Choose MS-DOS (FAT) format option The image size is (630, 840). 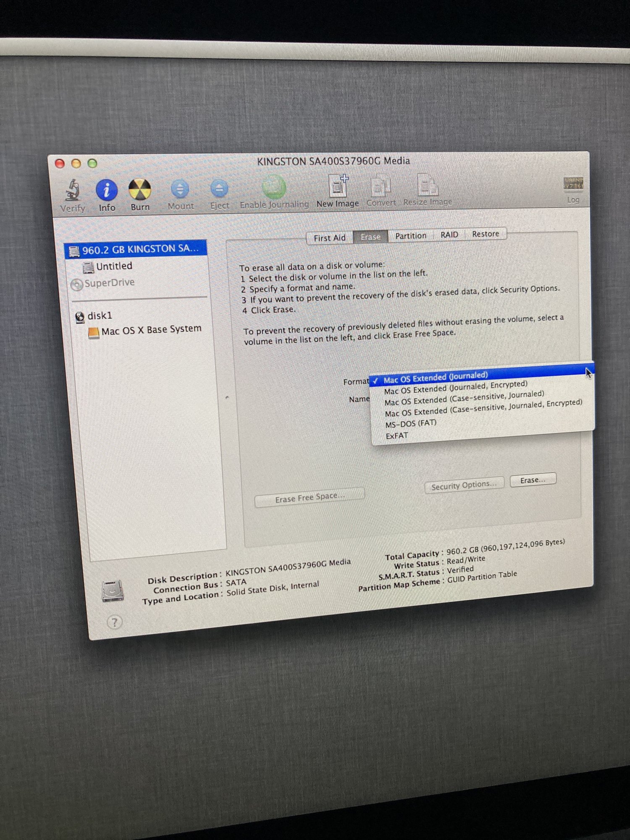pyautogui.click(x=411, y=423)
